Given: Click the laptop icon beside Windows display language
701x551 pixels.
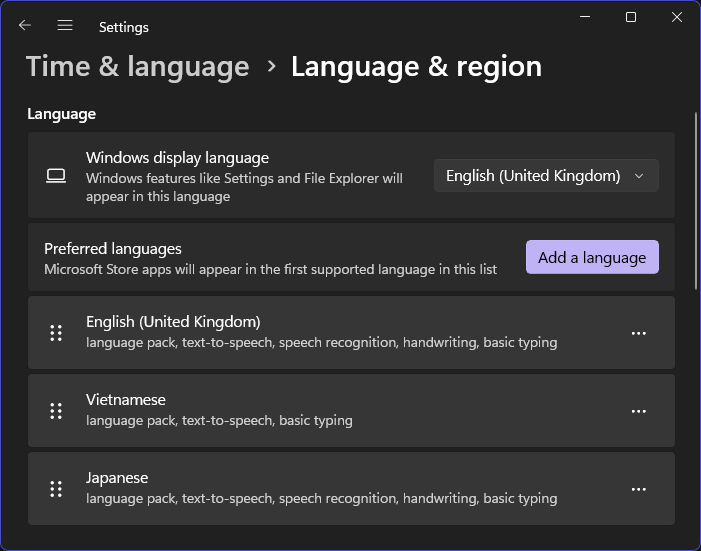Looking at the screenshot, I should (56, 176).
